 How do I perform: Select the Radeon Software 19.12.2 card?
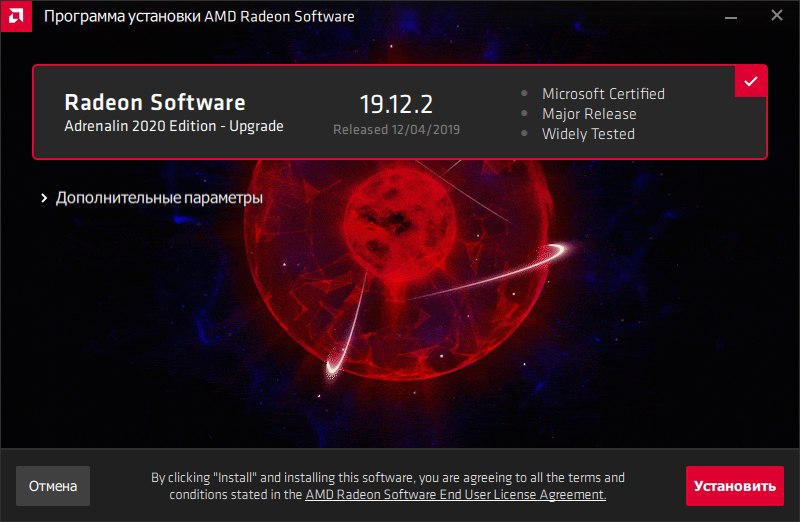(x=400, y=112)
